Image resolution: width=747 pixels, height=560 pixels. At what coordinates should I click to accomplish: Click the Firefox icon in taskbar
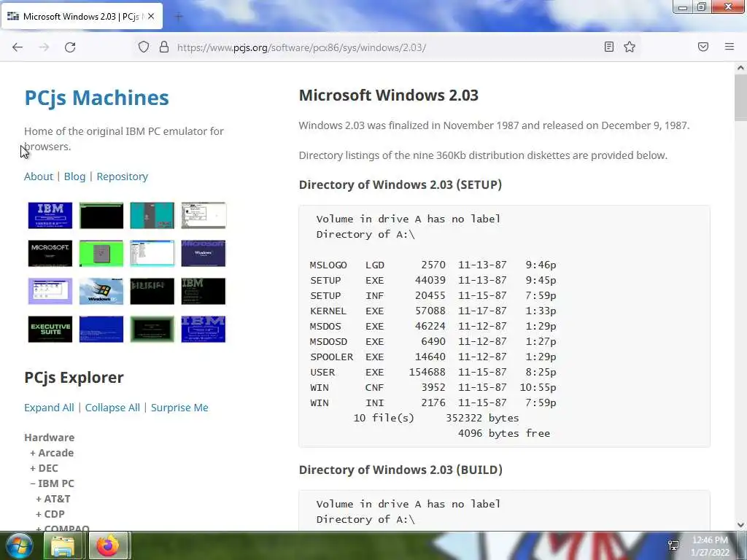pyautogui.click(x=108, y=545)
